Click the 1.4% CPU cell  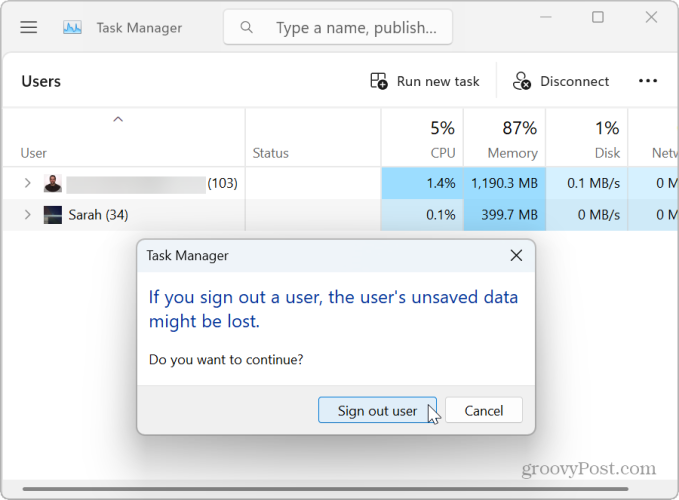click(422, 183)
